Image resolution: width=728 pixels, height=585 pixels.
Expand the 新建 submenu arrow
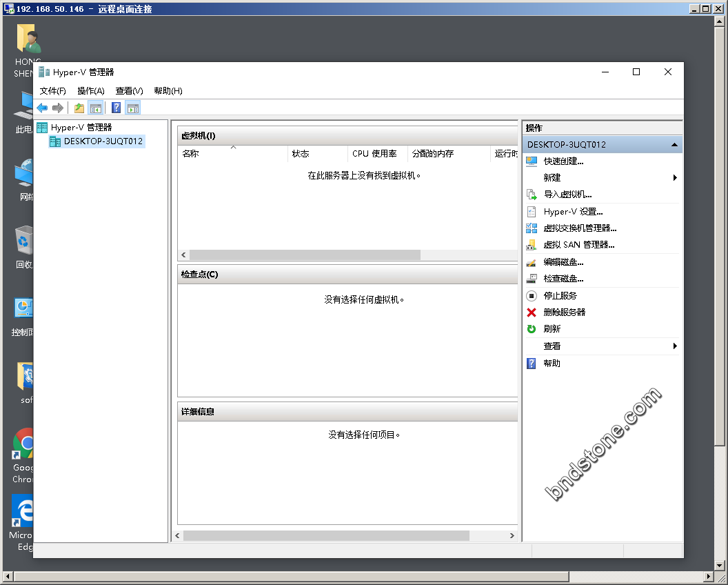[675, 177]
